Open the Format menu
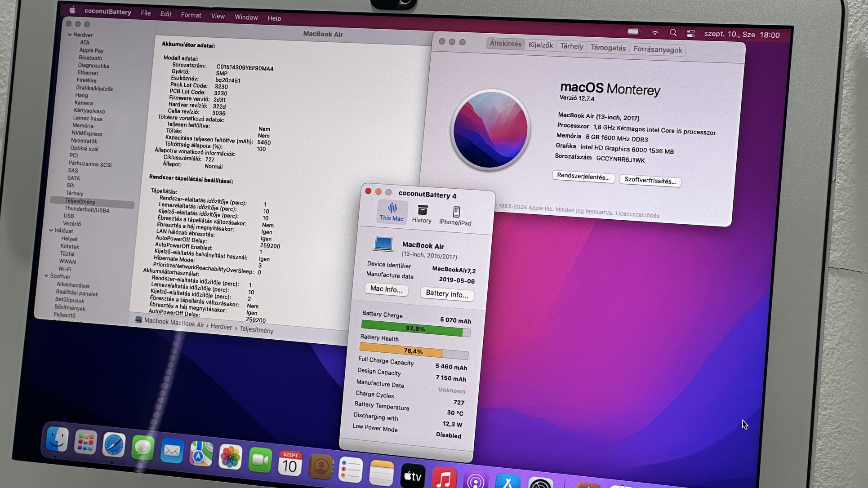 tap(191, 15)
